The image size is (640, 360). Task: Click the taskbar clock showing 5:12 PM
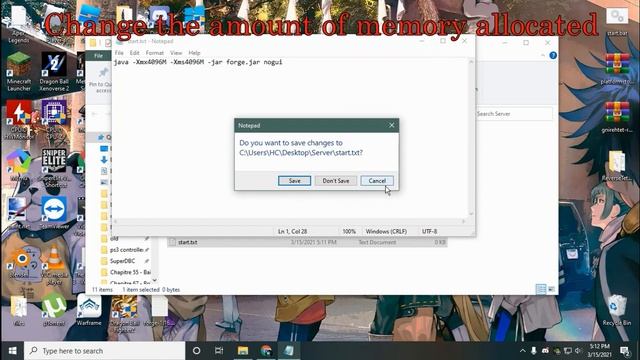[x=600, y=351]
